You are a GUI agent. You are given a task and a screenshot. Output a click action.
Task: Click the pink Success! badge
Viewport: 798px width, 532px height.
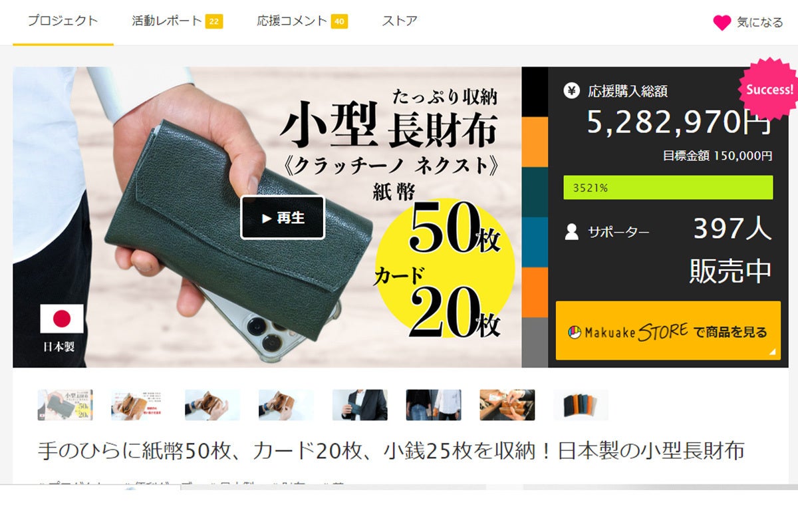769,89
